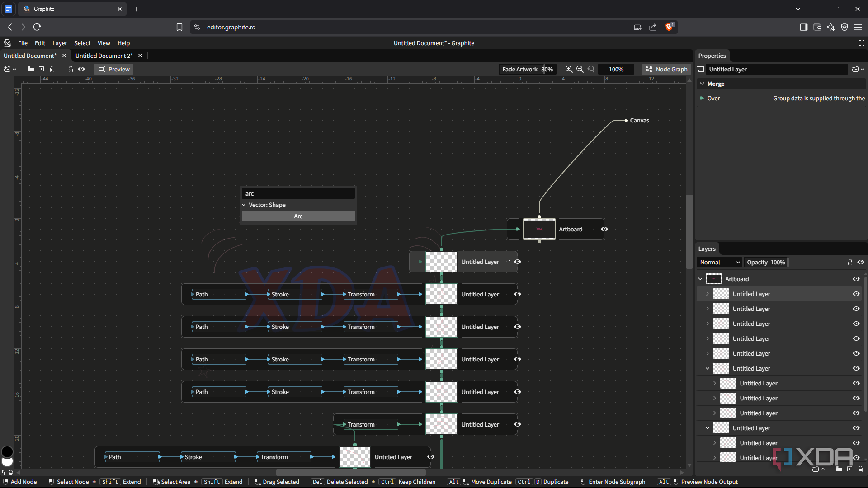
Task: Toggle eye on Untitled Layer node beside lone Transform
Action: tap(518, 424)
